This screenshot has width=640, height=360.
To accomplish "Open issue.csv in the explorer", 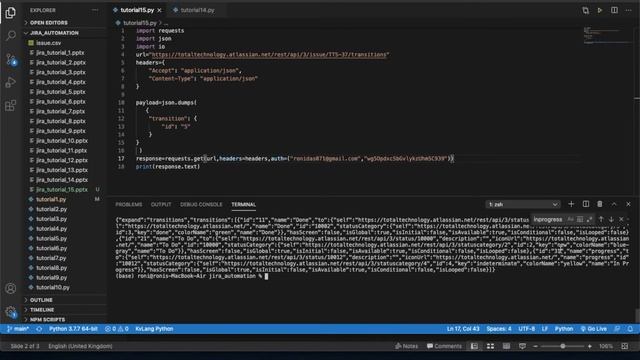I will (x=48, y=43).
